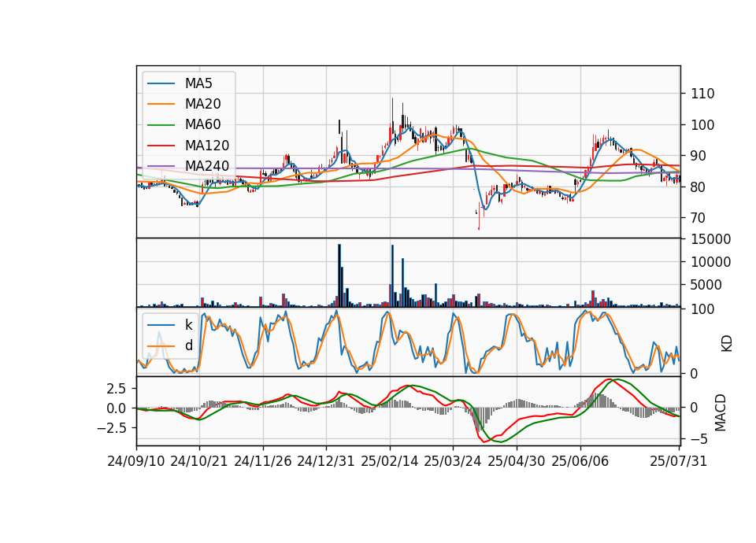Click the orange MA20 legend line sample

click(x=161, y=104)
